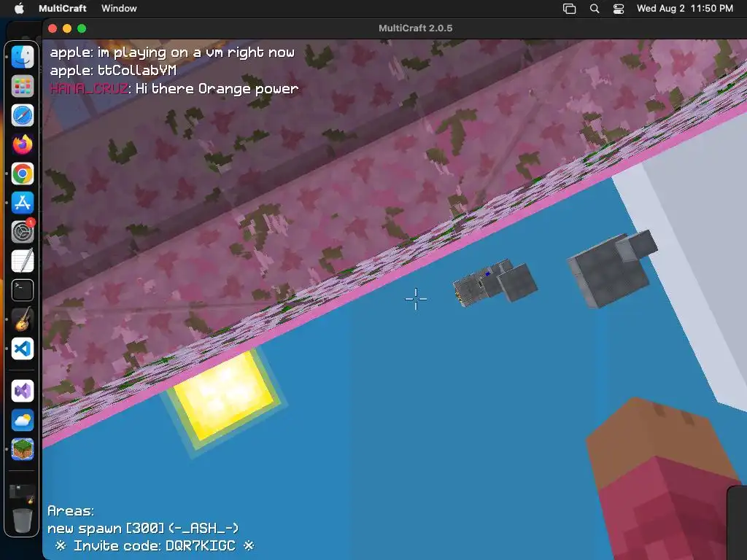This screenshot has width=747, height=560.
Task: Open Launchpad from the dock
Action: click(23, 87)
